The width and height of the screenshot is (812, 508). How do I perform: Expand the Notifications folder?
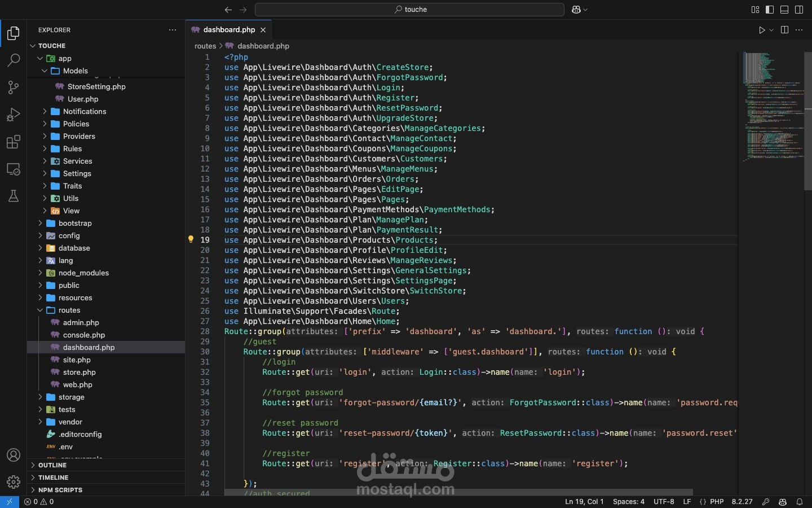(x=85, y=112)
